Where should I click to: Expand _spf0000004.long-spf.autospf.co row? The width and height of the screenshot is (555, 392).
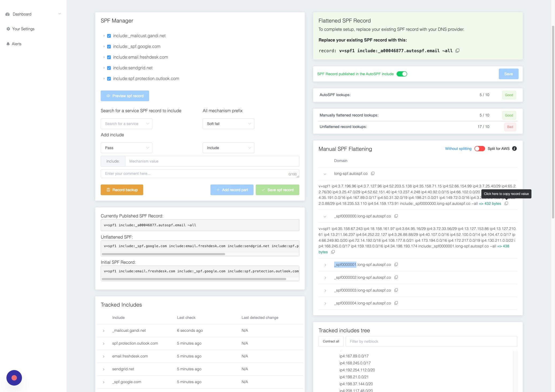[325, 303]
